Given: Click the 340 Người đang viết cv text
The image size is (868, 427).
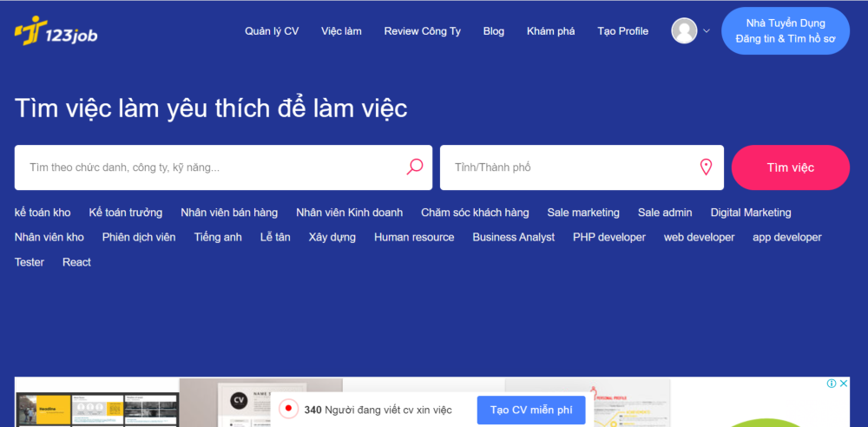Looking at the screenshot, I should pos(378,410).
